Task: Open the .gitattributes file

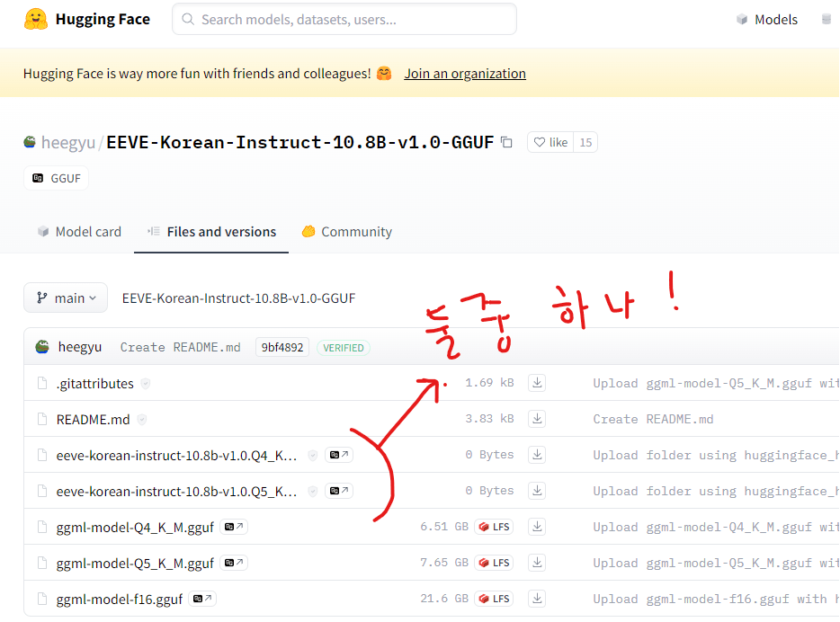Action: click(94, 384)
